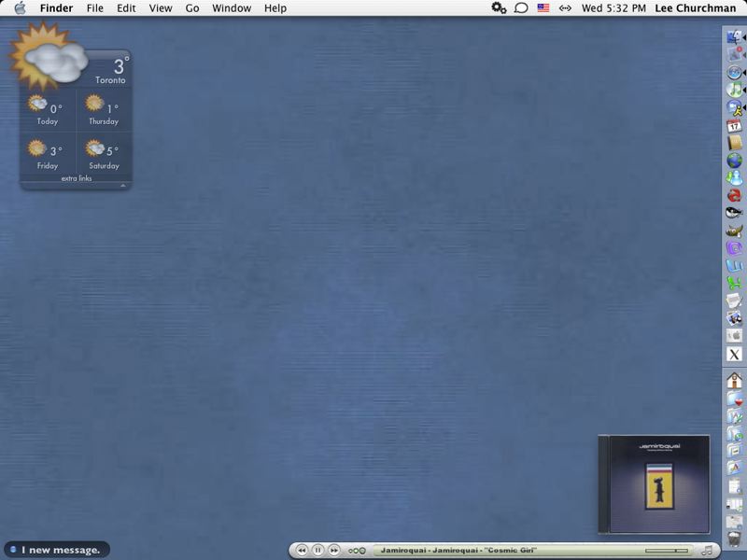Open the Trash in the Dock
The width and height of the screenshot is (747, 560).
pos(735,539)
